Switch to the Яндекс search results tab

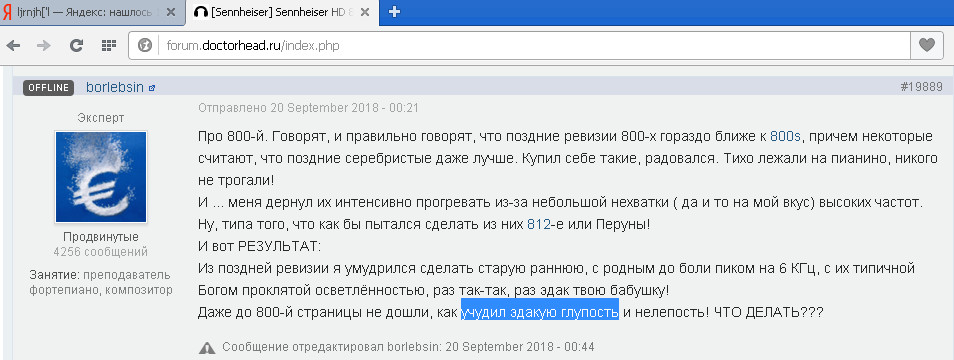[x=92, y=12]
